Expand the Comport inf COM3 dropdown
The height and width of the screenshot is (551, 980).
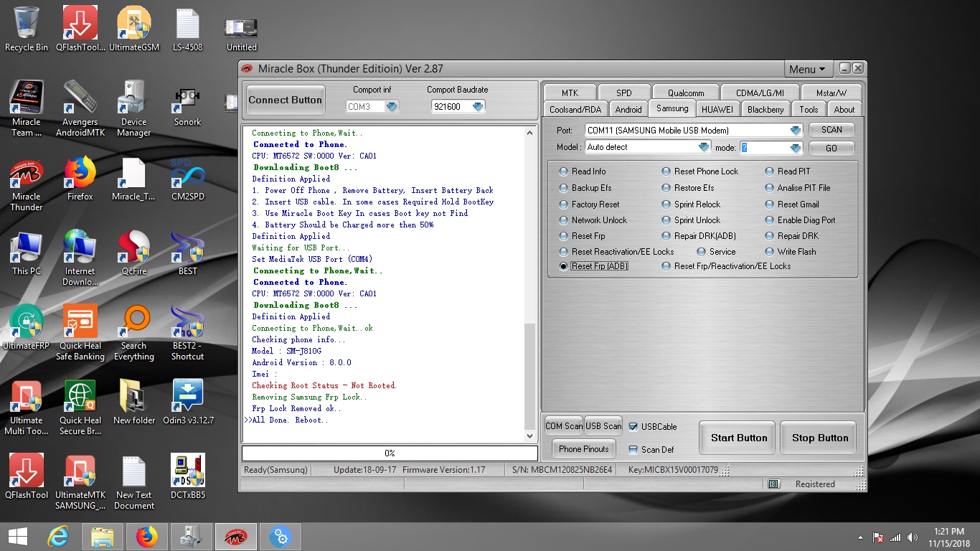(391, 106)
